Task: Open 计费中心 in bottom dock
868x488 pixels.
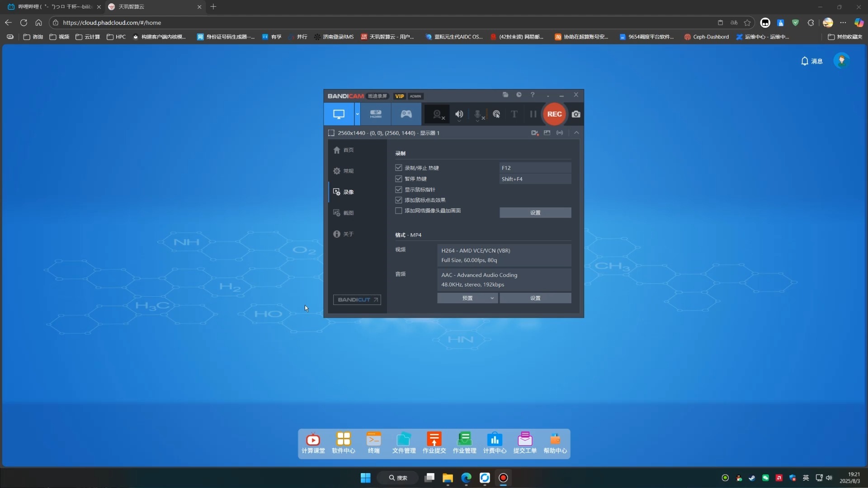Action: coord(495,443)
